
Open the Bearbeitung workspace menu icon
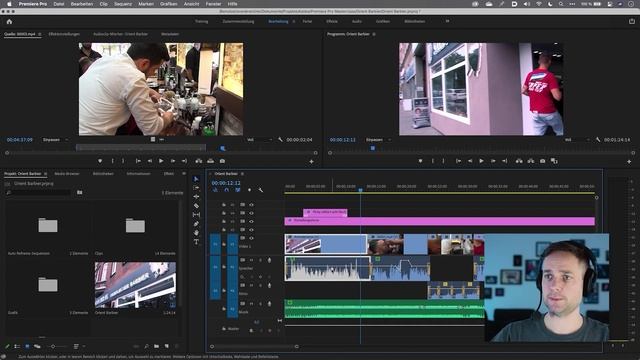(x=293, y=21)
